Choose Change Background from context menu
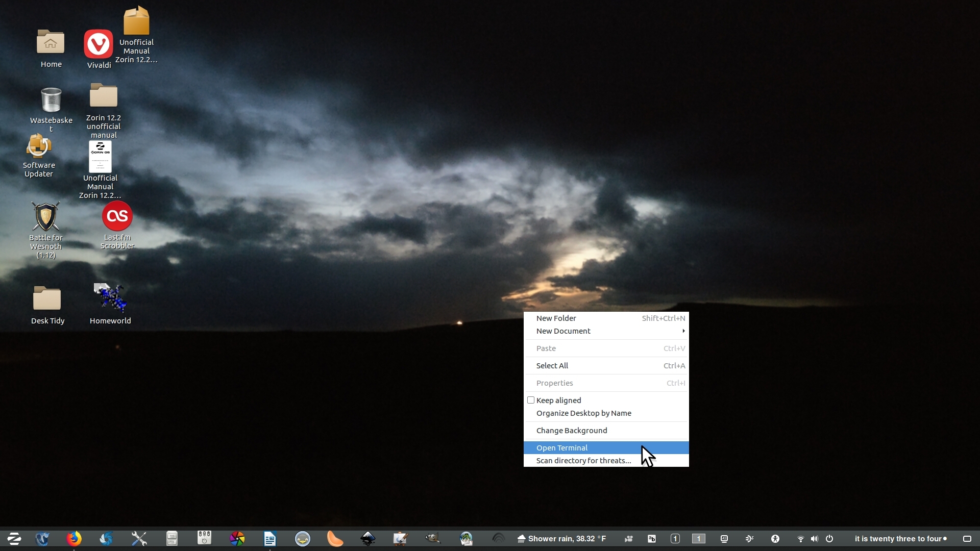The width and height of the screenshot is (980, 551). [x=572, y=431]
